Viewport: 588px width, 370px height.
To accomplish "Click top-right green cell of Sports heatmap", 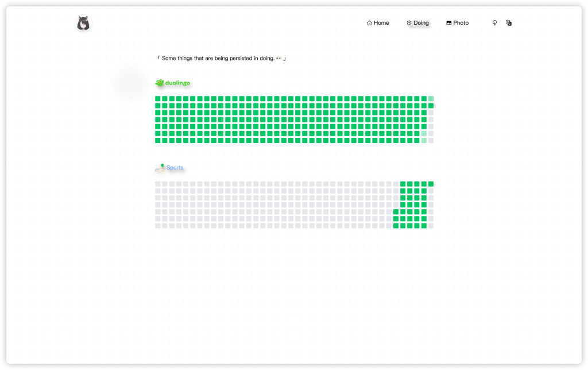I will coord(431,184).
